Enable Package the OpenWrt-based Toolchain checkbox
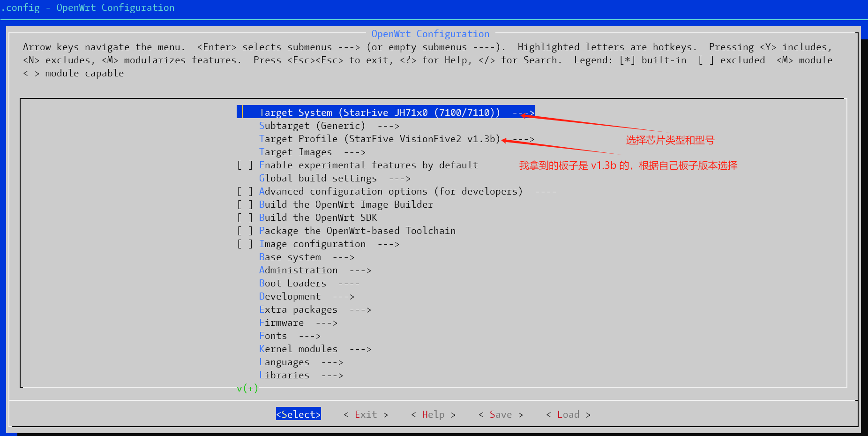 [x=245, y=231]
